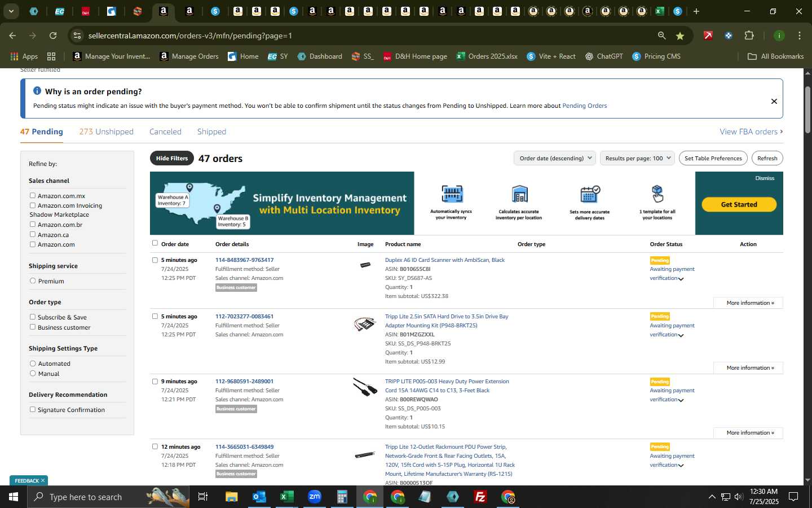Screen dimensions: 812x508
Task: Check the Subscribe & Save order type
Action: (33, 317)
